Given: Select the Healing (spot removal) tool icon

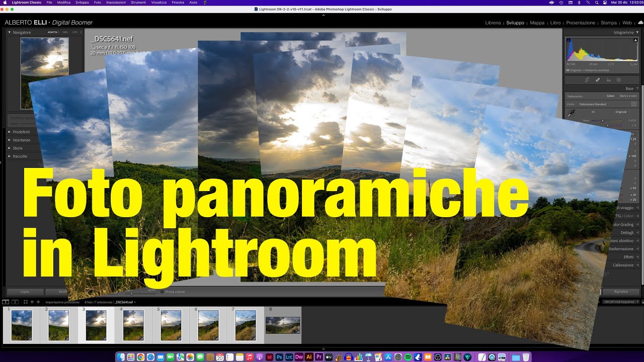Looking at the screenshot, I should click(598, 80).
